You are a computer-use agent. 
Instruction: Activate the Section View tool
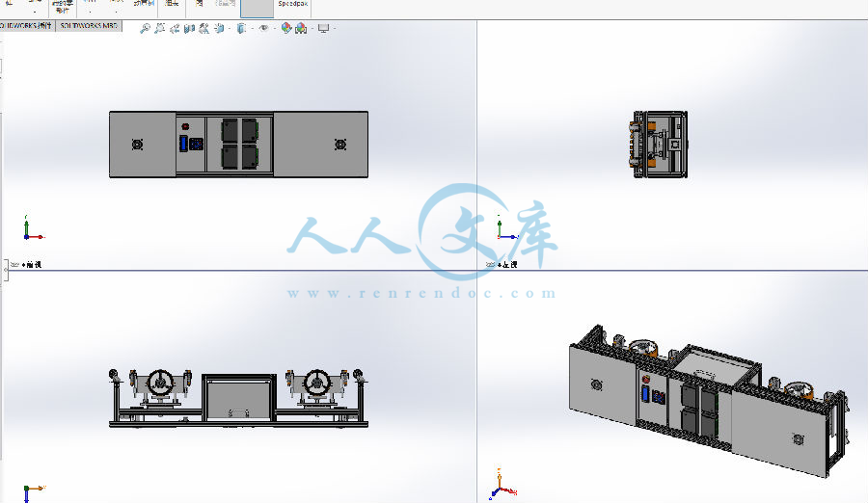tap(189, 29)
